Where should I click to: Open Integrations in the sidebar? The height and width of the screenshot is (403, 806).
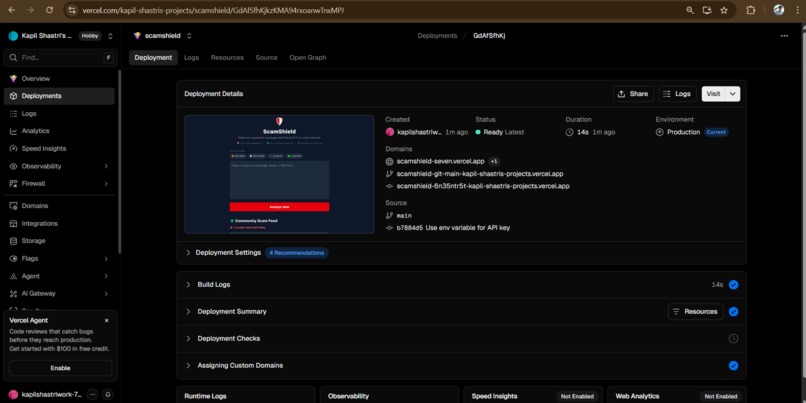pos(59,224)
